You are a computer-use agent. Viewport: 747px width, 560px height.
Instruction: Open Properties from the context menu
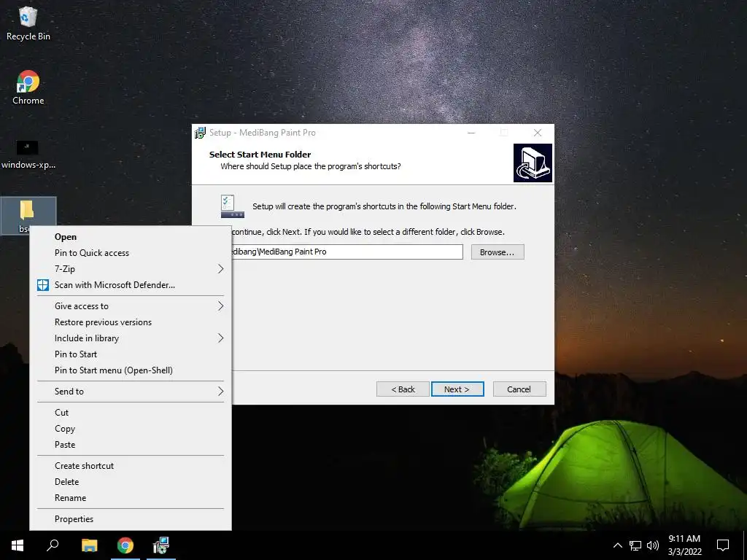coord(131,519)
